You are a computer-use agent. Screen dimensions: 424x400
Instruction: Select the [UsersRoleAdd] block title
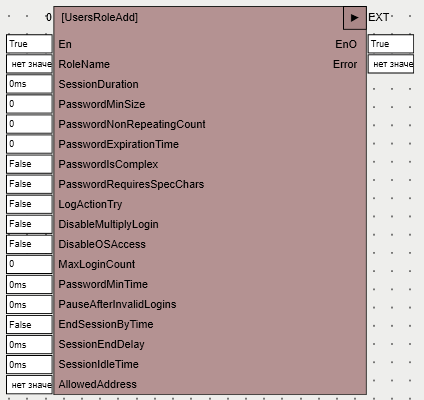click(x=99, y=17)
